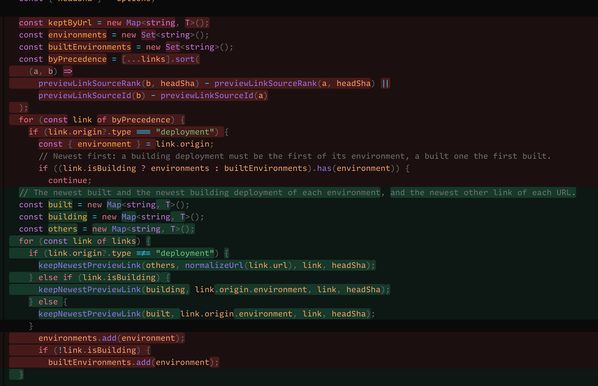Click the keepNewestPreviewLink(building, ...) call line

[x=214, y=290]
